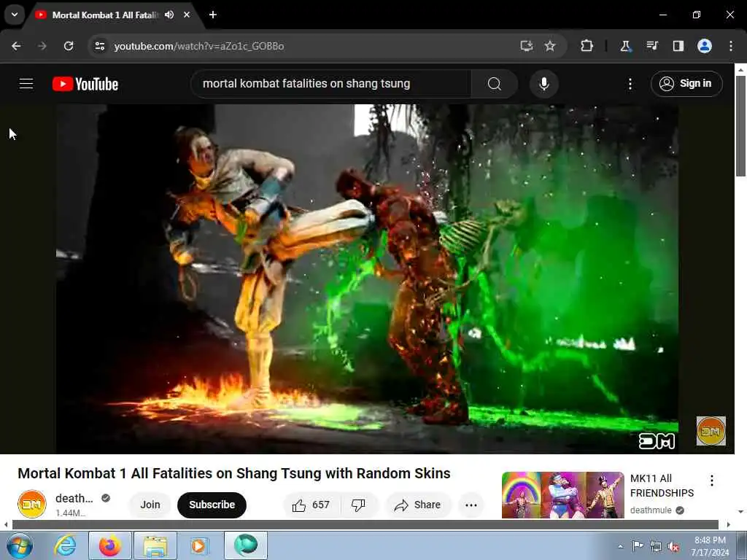The image size is (747, 560).
Task: Open the browser extensions puzzle icon
Action: click(587, 46)
